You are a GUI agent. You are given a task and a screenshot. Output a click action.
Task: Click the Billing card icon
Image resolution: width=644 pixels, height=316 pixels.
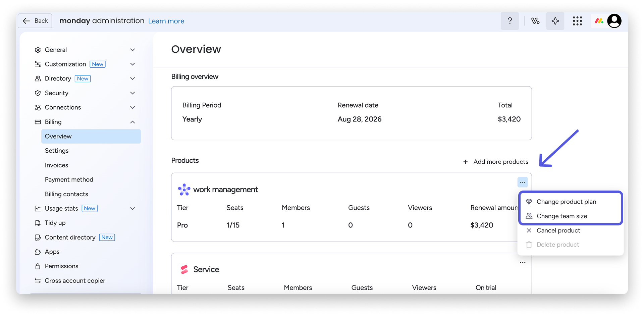[x=38, y=122]
